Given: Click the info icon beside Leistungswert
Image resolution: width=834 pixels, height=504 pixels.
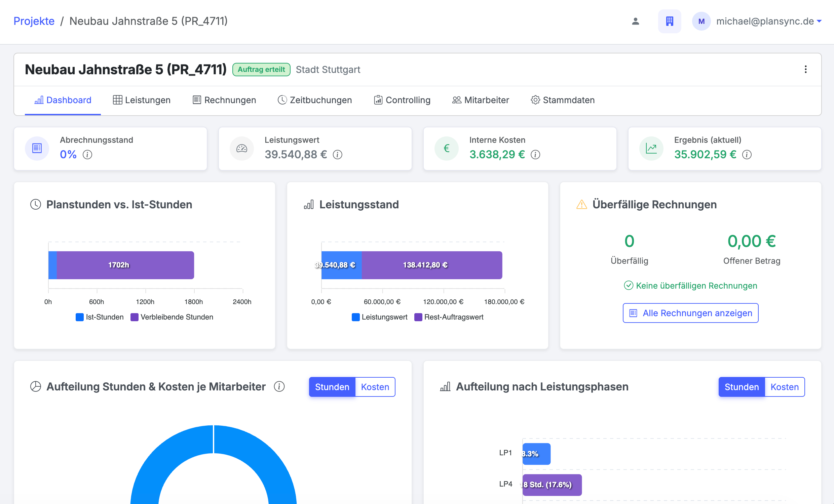Looking at the screenshot, I should [x=337, y=155].
